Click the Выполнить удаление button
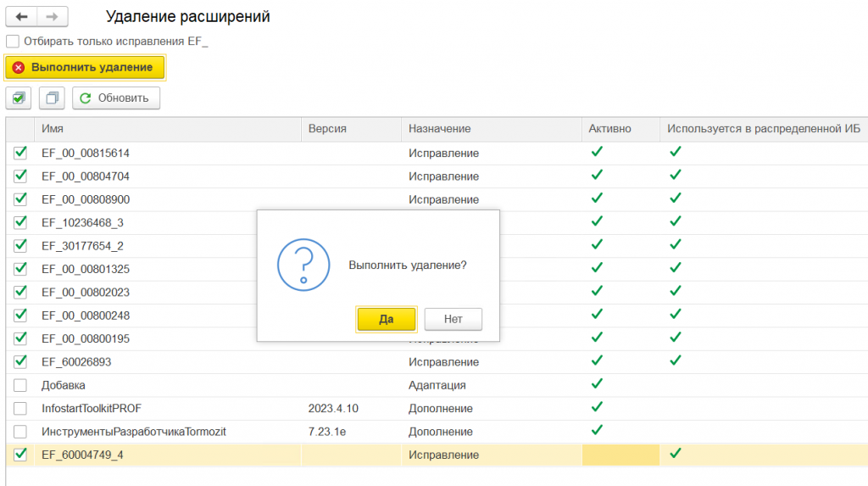 click(84, 67)
